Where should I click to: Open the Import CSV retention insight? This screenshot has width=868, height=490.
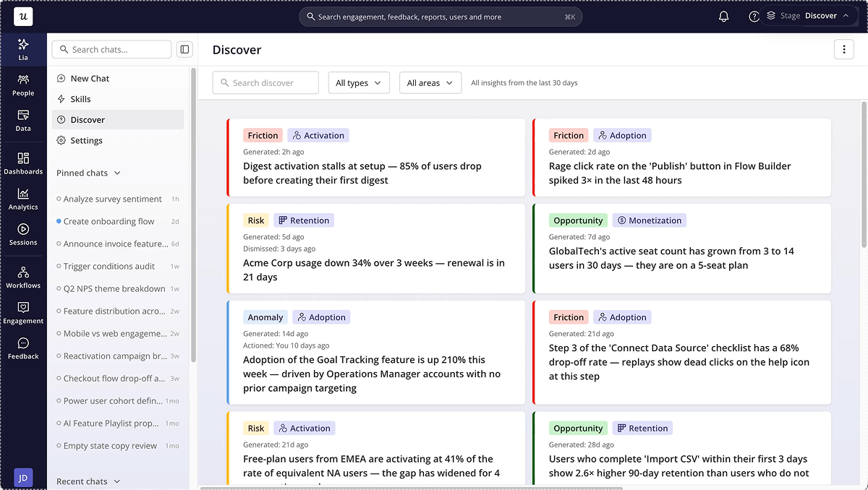(682, 448)
